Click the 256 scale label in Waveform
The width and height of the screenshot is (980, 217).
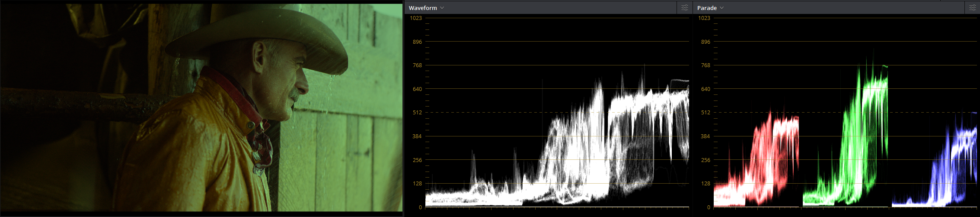click(417, 160)
